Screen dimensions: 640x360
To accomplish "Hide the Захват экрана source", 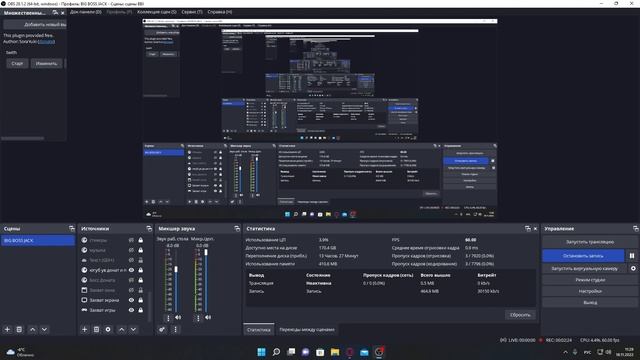I will point(131,300).
